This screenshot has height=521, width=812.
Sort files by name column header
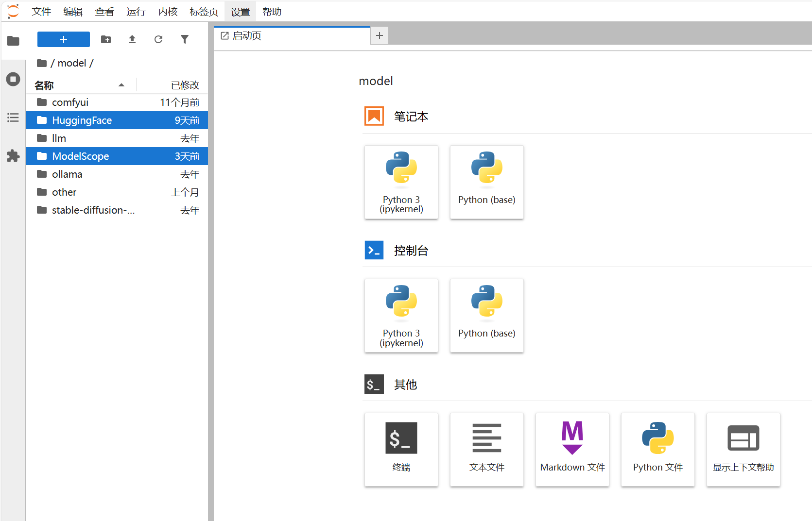tap(78, 85)
